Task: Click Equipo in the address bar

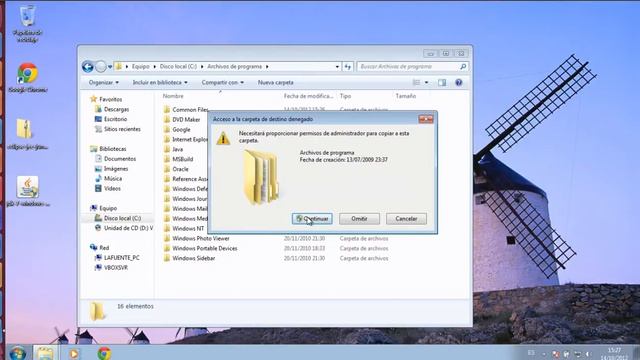Action: pos(140,67)
